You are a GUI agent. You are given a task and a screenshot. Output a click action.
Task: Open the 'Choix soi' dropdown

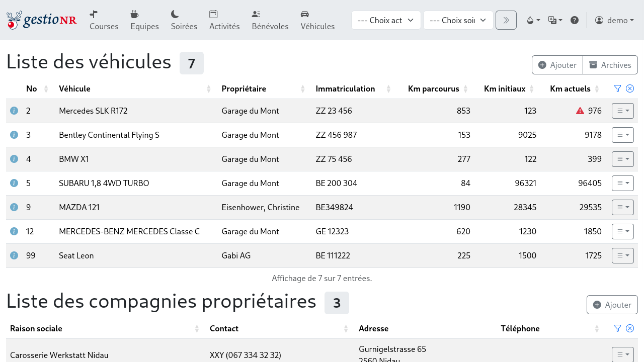click(458, 20)
